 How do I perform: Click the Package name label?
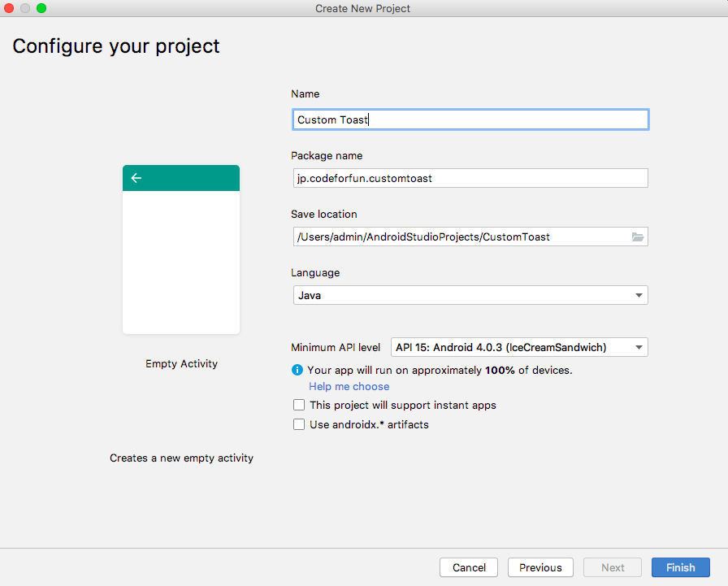(327, 155)
